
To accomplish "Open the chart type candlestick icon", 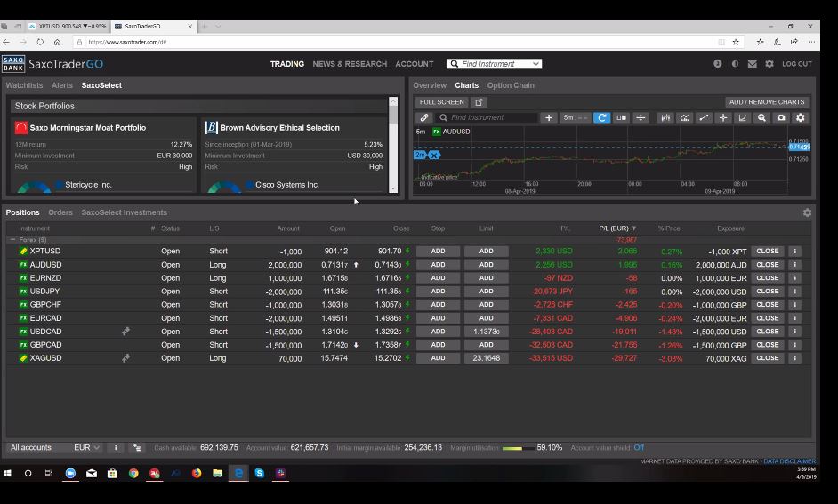I will tap(665, 117).
